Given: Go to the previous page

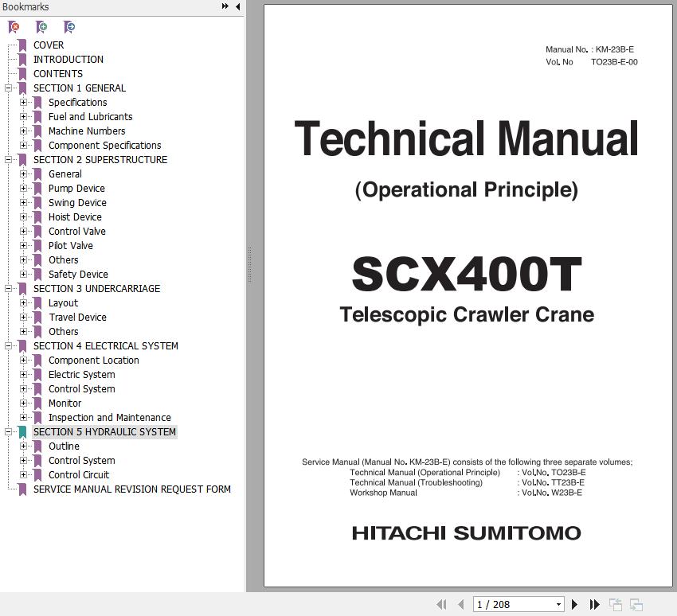Looking at the screenshot, I should click(460, 604).
